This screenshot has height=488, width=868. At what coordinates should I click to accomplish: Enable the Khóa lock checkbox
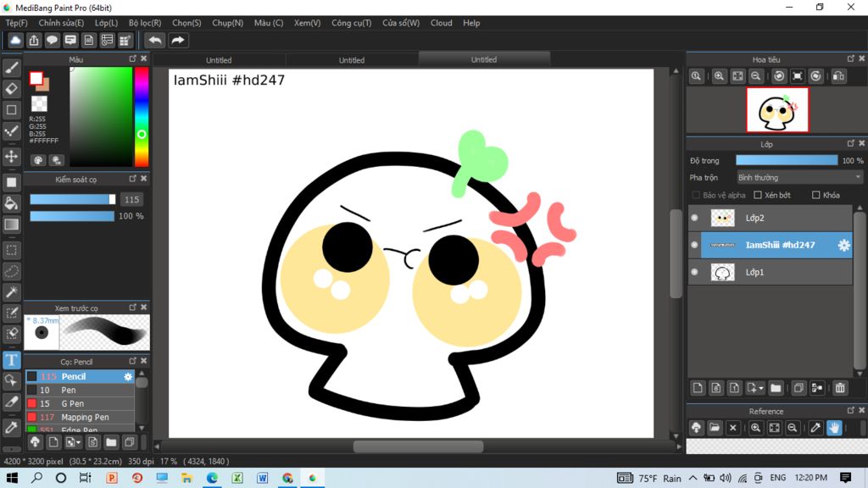pos(816,196)
